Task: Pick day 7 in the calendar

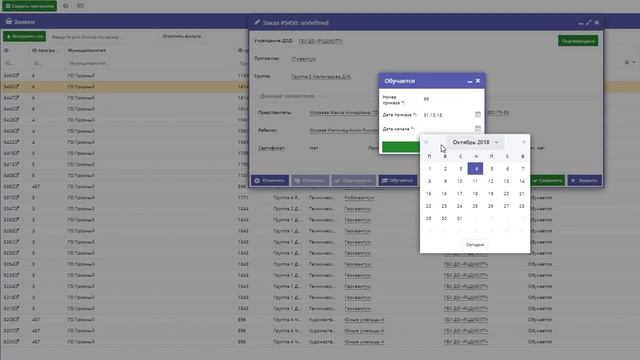Action: pos(522,169)
